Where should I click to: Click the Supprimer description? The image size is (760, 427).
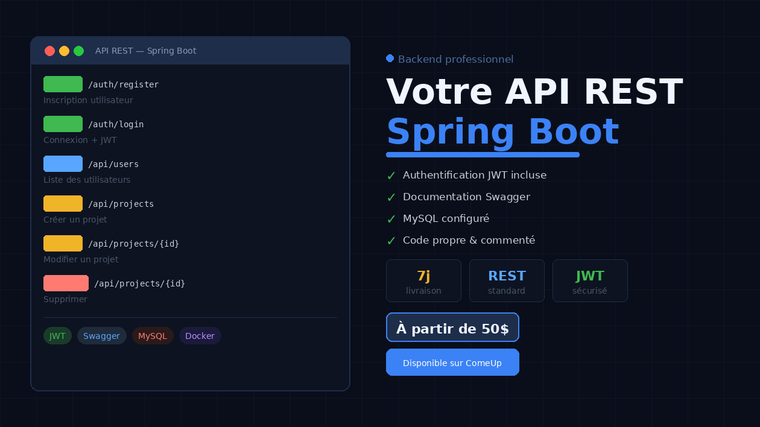tap(65, 299)
